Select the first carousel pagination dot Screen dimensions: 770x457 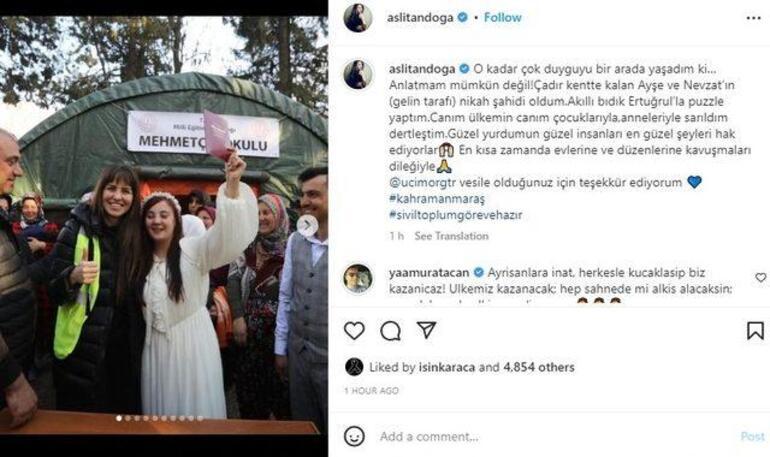(x=118, y=418)
